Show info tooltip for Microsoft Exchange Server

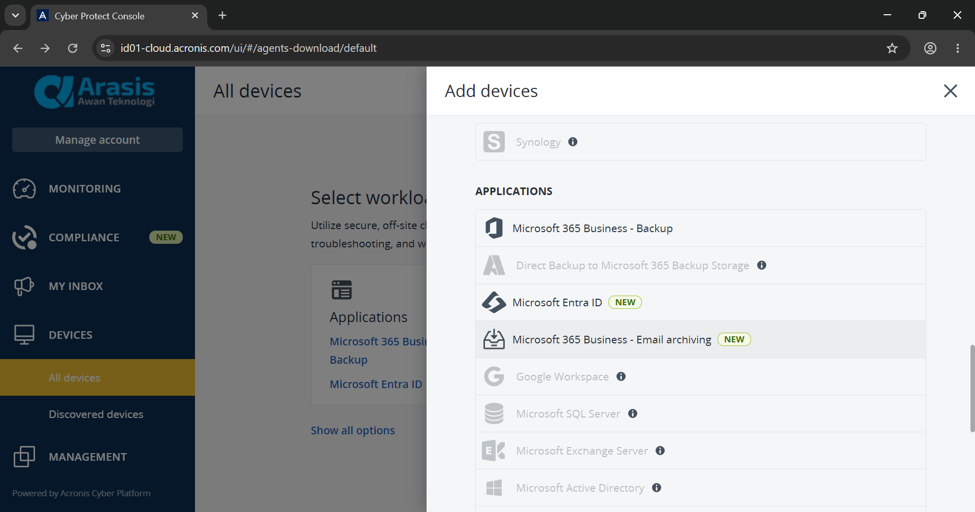660,450
